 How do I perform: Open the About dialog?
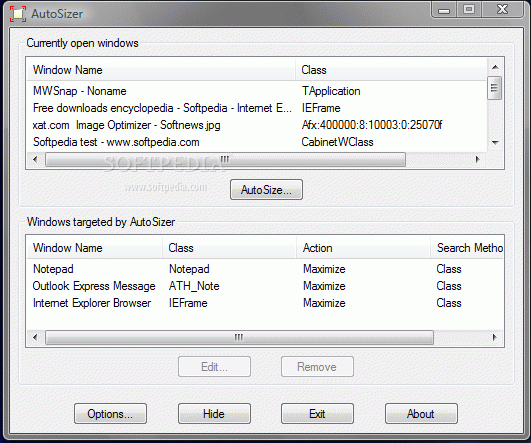click(x=421, y=414)
